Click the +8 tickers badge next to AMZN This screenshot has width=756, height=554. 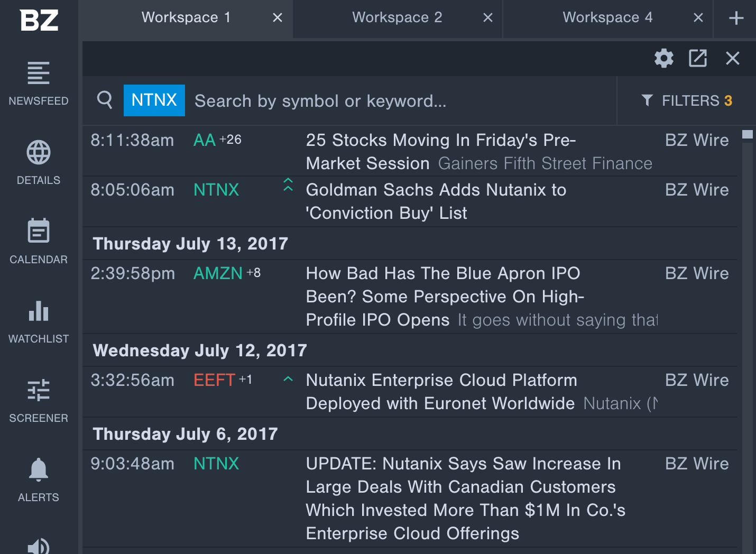(x=254, y=273)
